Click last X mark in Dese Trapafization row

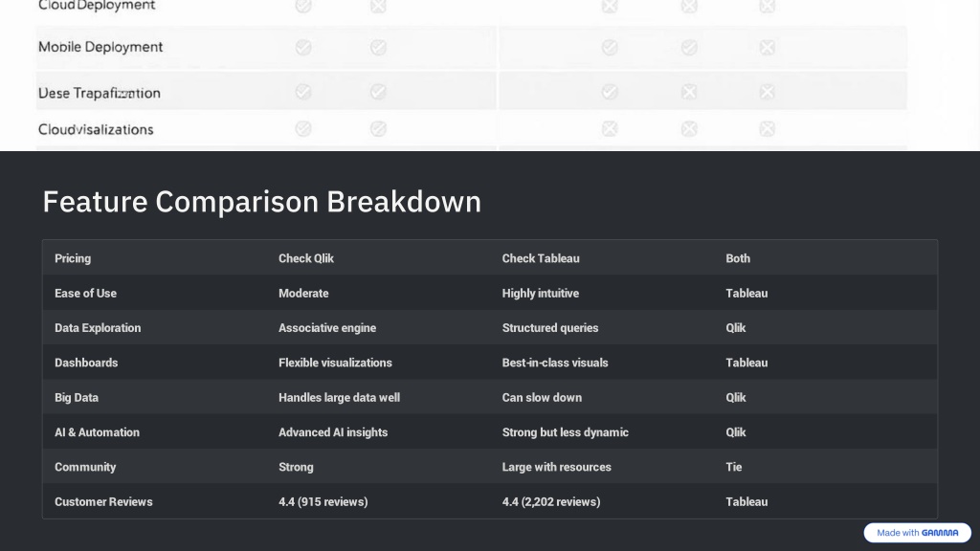pos(767,92)
